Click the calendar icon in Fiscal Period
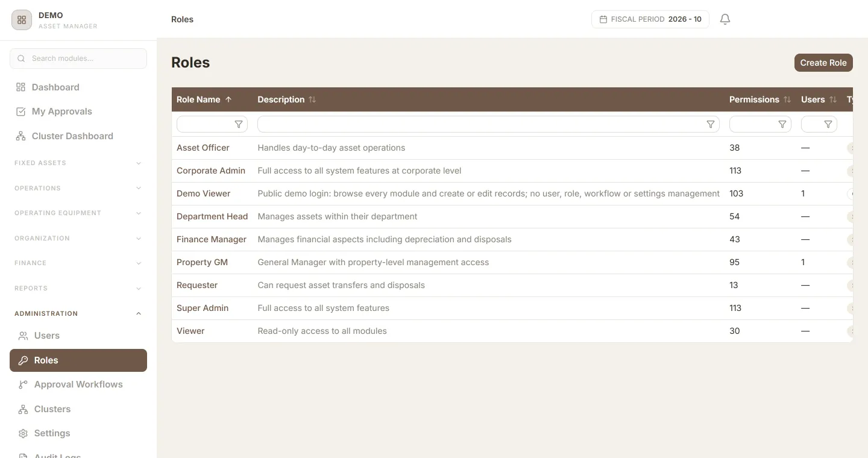This screenshot has height=458, width=868. click(603, 19)
